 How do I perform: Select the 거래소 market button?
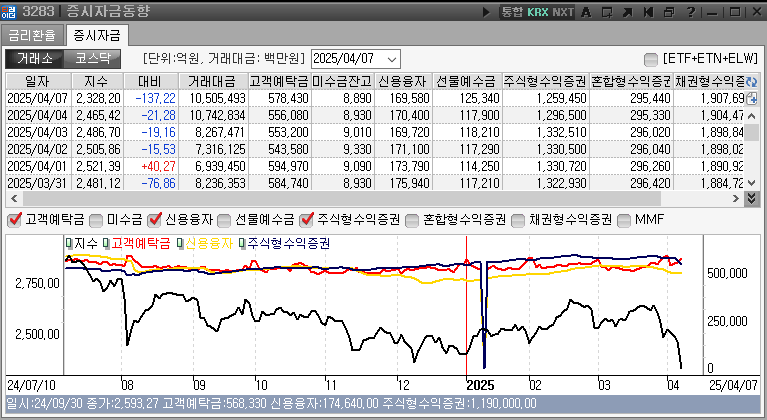tap(34, 59)
